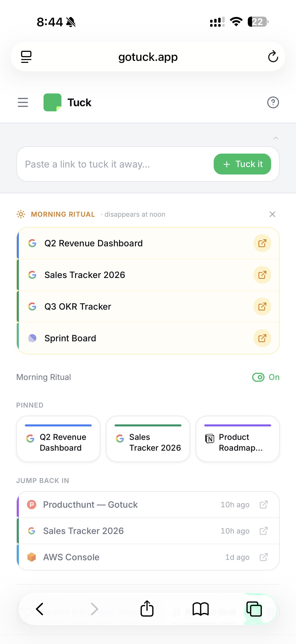Image resolution: width=296 pixels, height=644 pixels.
Task: Open external icon for Producthunt — Gotuck
Action: click(x=263, y=505)
